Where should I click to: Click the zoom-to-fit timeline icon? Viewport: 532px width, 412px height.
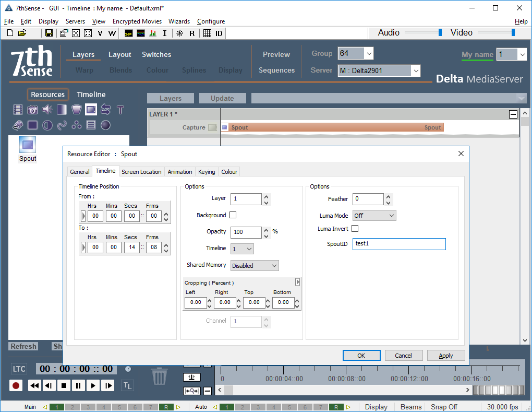click(192, 391)
